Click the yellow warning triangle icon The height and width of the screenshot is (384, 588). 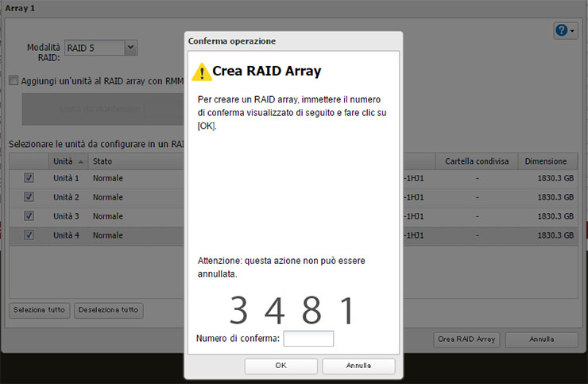coord(201,72)
